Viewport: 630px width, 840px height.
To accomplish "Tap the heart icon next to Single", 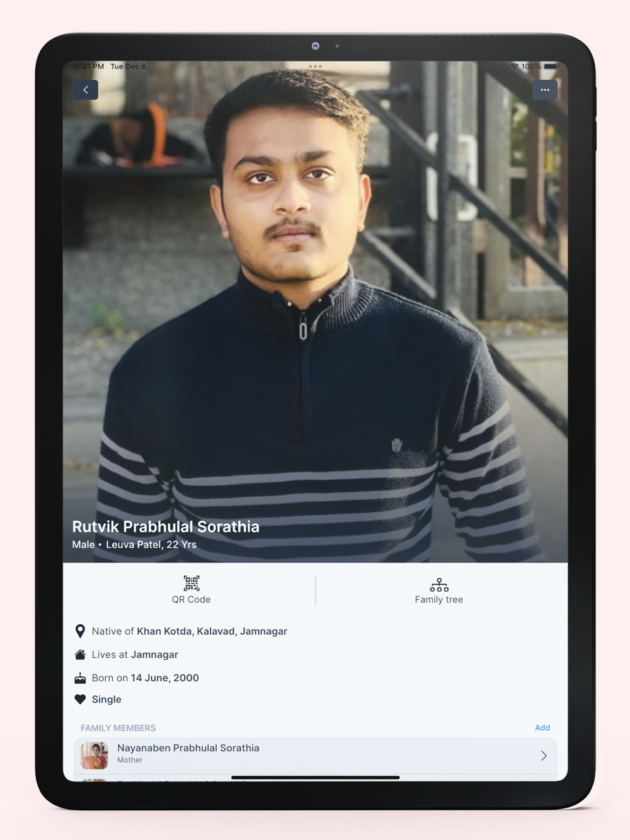I will pyautogui.click(x=80, y=700).
